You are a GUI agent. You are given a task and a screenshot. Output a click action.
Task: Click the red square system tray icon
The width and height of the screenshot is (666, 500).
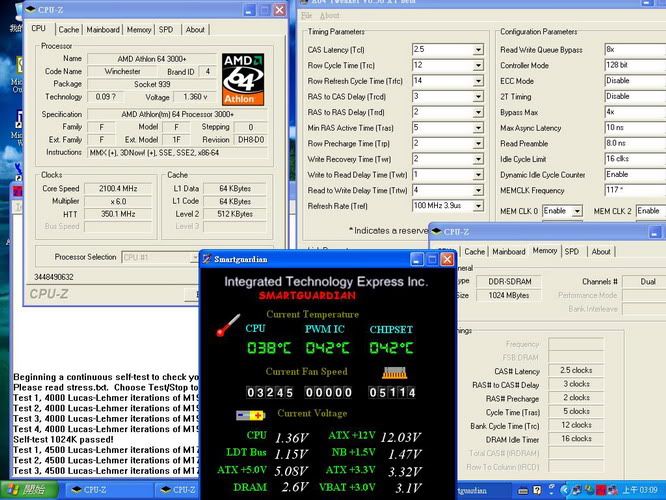pyautogui.click(x=601, y=490)
